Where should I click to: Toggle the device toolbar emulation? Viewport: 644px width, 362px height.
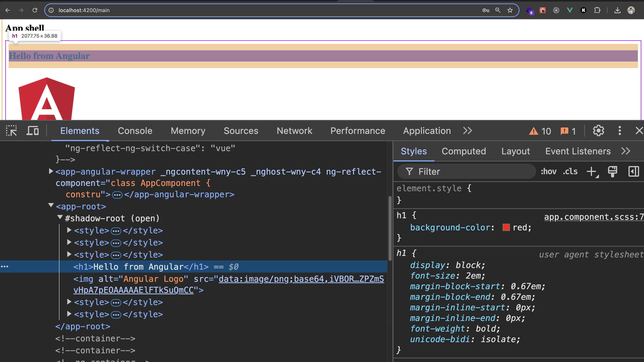coord(32,131)
